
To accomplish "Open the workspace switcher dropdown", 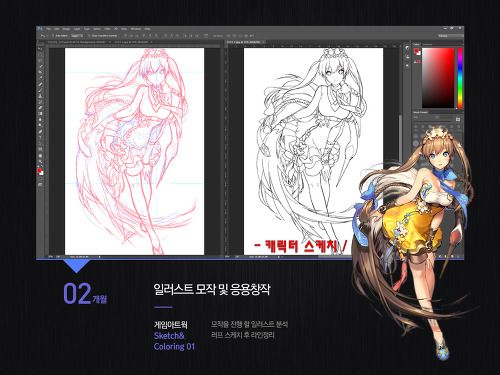I will click(450, 36).
